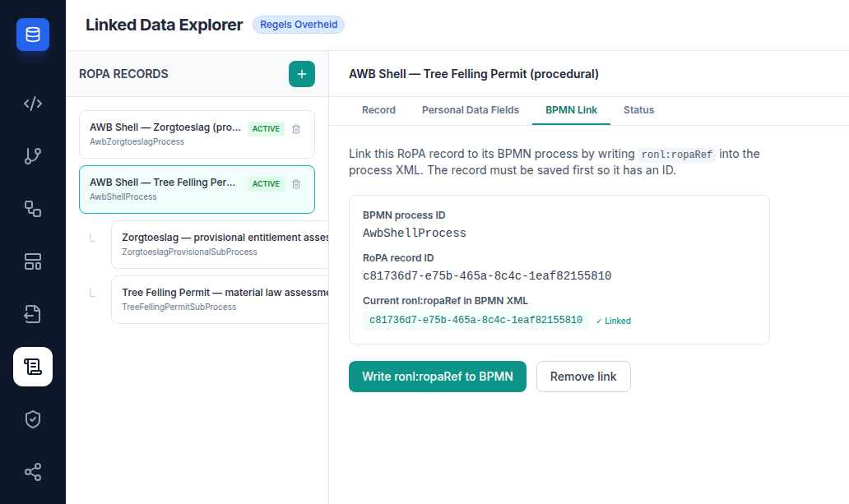Open the import/export document sidebar icon
849x504 pixels.
pyautogui.click(x=32, y=314)
